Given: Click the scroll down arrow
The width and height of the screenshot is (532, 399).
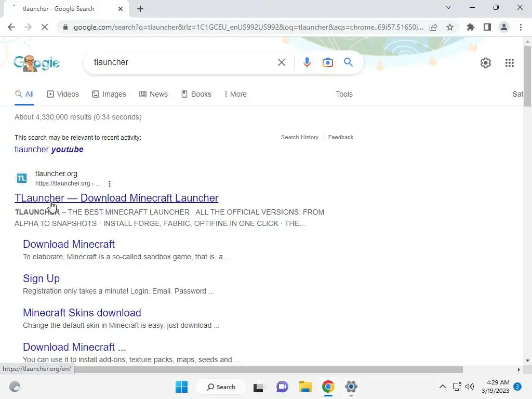Looking at the screenshot, I should coord(527,361).
